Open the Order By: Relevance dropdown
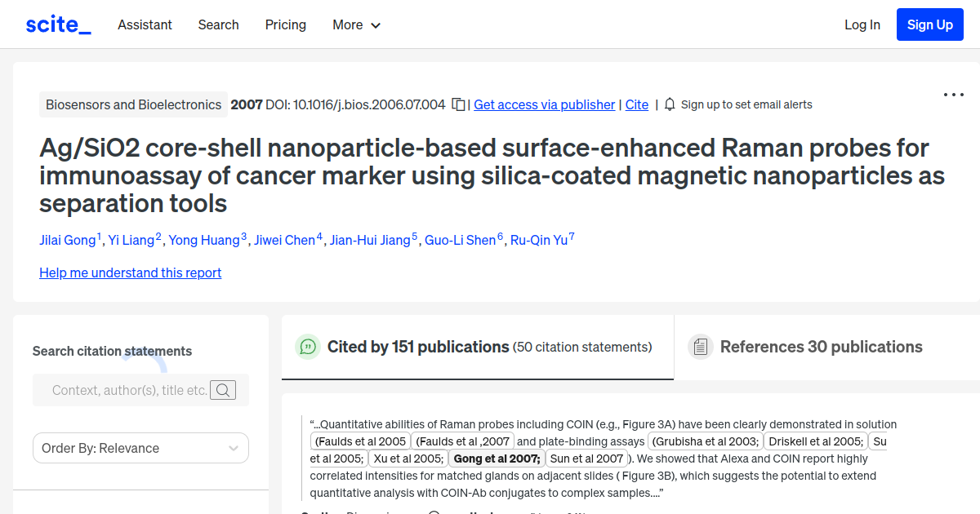 click(x=140, y=448)
